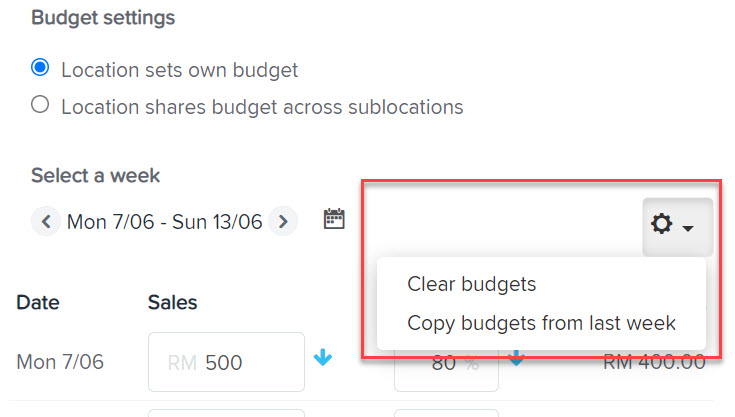Click the 'Date' column header
The width and height of the screenshot is (735, 417).
point(38,302)
